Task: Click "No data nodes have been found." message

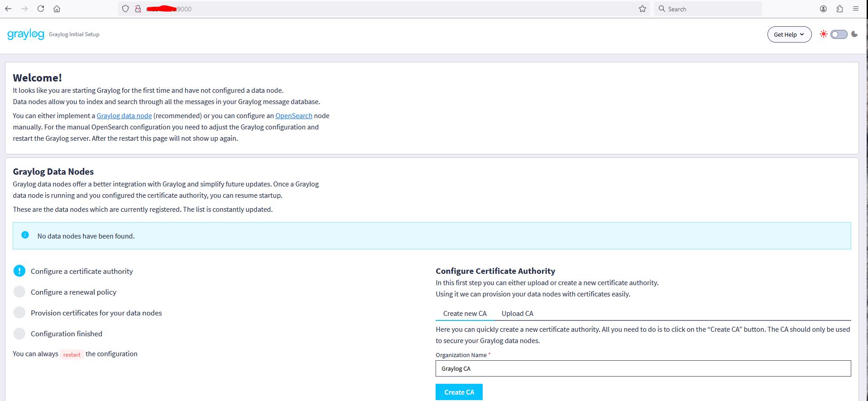Action: (x=86, y=236)
